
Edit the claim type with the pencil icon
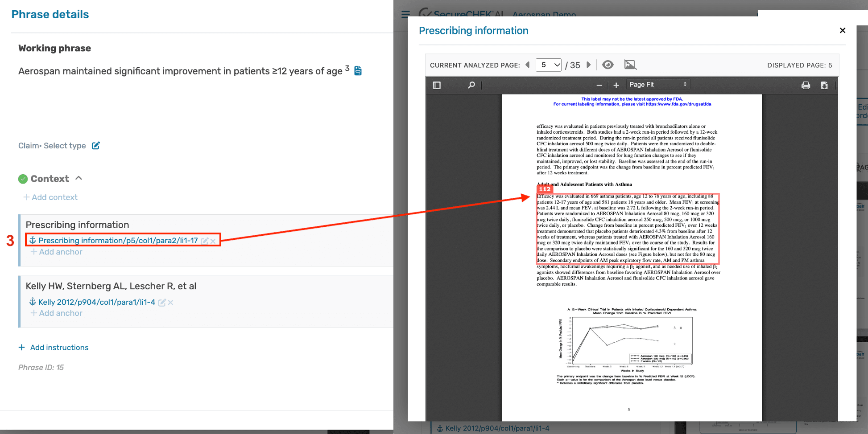[x=96, y=146]
